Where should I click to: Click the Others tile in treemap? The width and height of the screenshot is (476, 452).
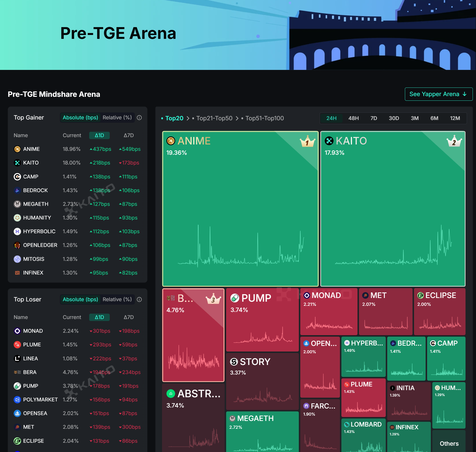(449, 443)
